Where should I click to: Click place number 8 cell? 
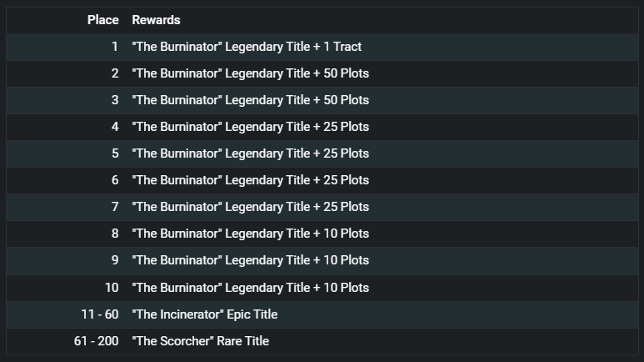tap(115, 234)
